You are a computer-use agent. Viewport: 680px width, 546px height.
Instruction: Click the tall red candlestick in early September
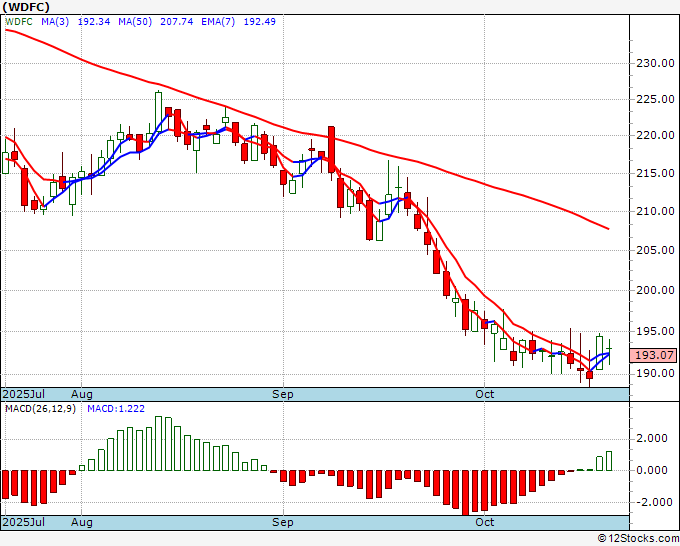pos(331,150)
